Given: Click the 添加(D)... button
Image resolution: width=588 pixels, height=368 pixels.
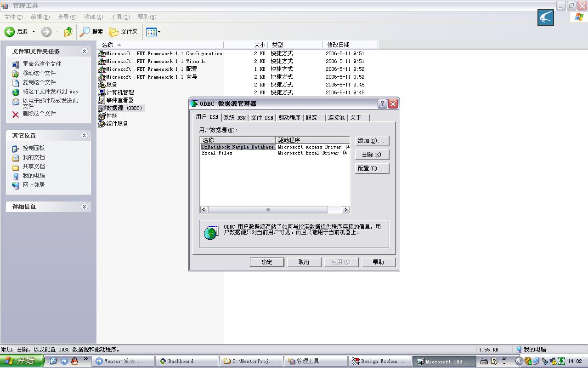Looking at the screenshot, I should (x=372, y=141).
